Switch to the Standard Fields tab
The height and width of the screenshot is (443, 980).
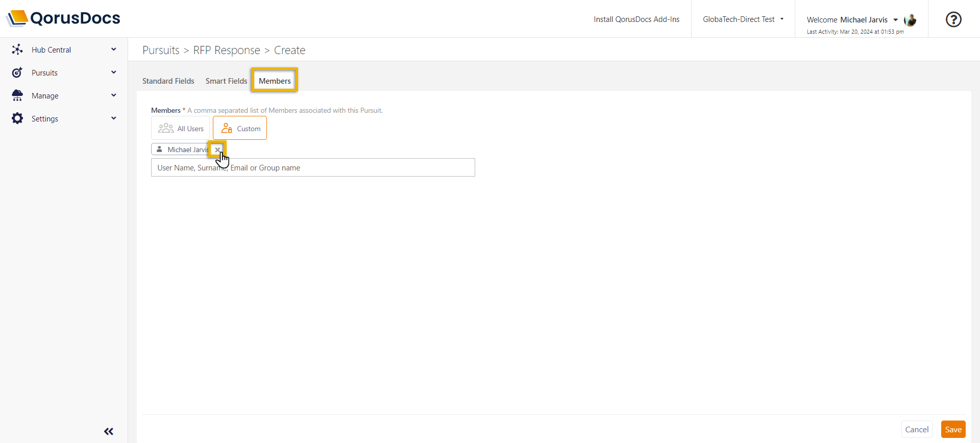pos(168,81)
